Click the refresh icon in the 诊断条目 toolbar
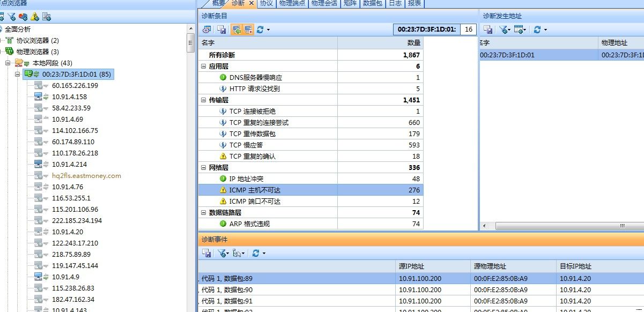Viewport: 644px width, 312px height. (x=260, y=29)
